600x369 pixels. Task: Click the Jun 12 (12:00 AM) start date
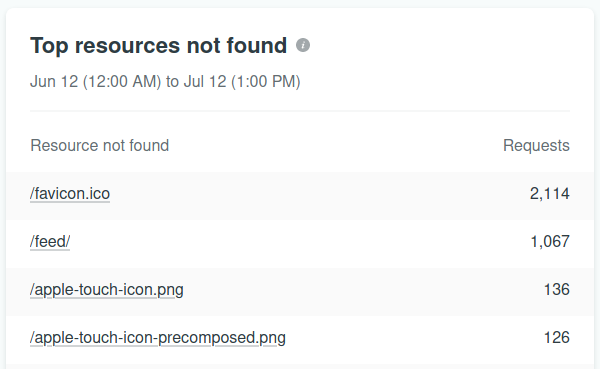pos(96,82)
